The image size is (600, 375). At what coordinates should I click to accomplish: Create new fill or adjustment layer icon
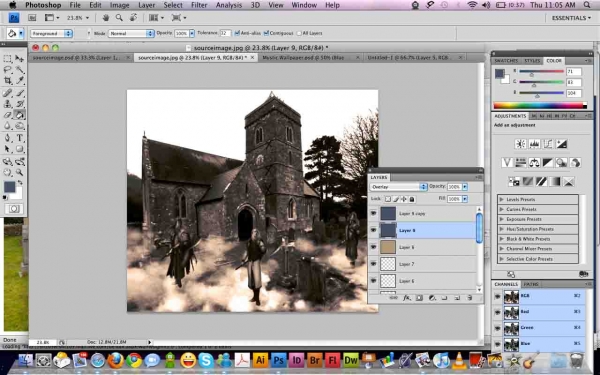432,298
